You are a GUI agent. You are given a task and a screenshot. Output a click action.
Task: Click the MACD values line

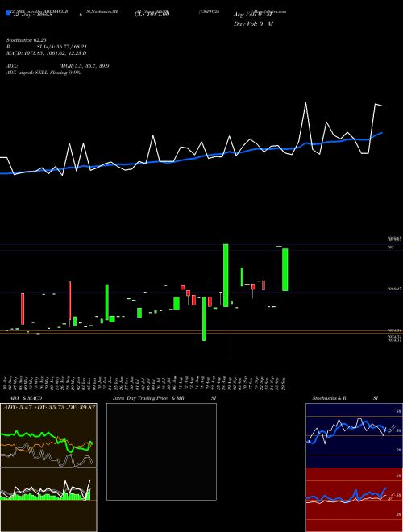[x=46, y=53]
